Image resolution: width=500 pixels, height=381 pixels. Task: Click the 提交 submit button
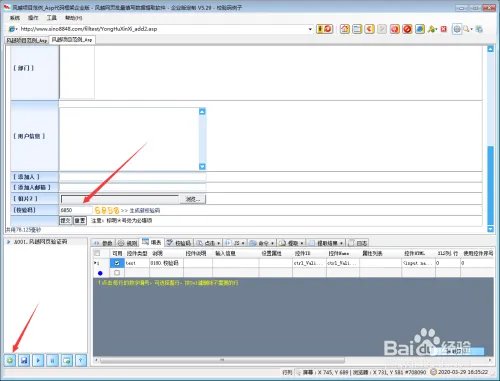pyautogui.click(x=66, y=221)
